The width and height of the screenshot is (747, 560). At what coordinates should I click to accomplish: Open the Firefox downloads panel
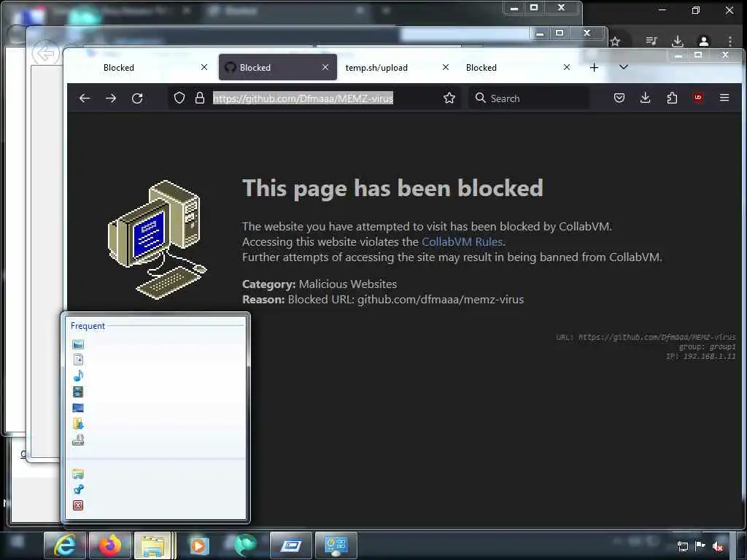coord(645,98)
